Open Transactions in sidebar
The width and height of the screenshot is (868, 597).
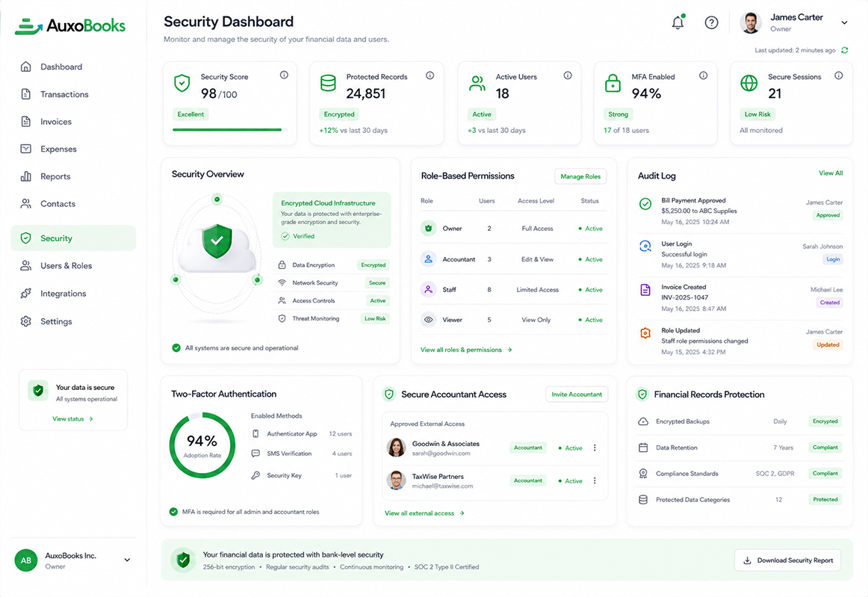coord(73,94)
